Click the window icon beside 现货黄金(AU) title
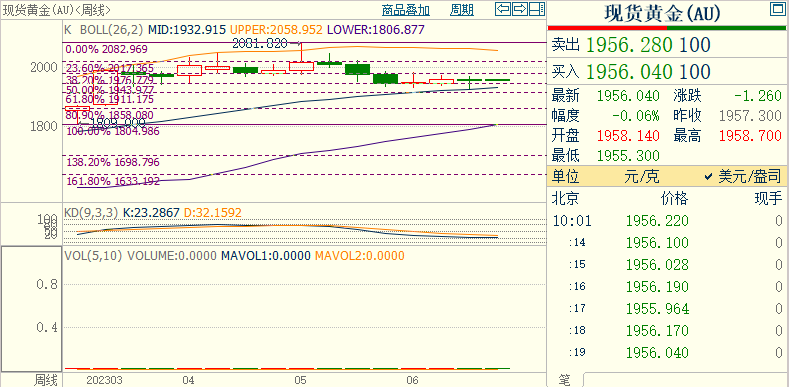Image resolution: width=789 pixels, height=387 pixels. point(777,9)
